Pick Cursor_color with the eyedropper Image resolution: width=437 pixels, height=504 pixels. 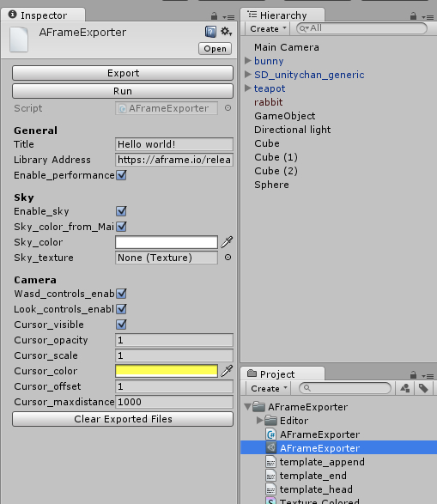click(x=227, y=371)
